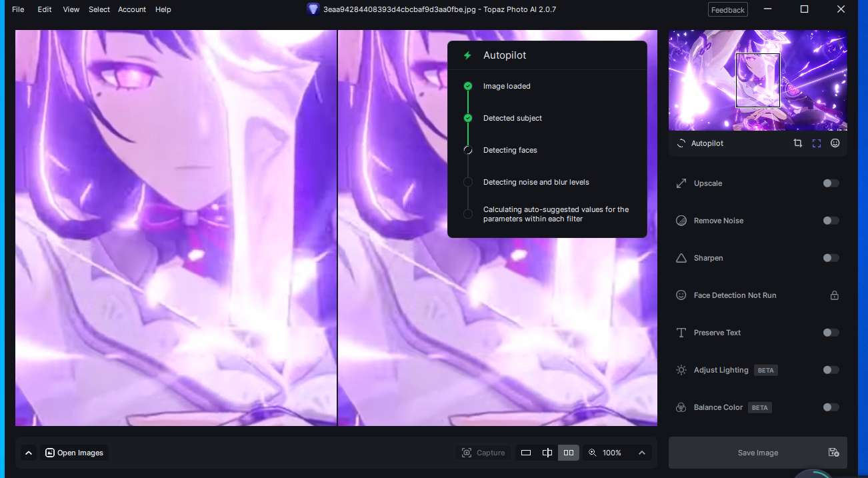868x478 pixels.
Task: Open the Select menu
Action: [x=99, y=9]
